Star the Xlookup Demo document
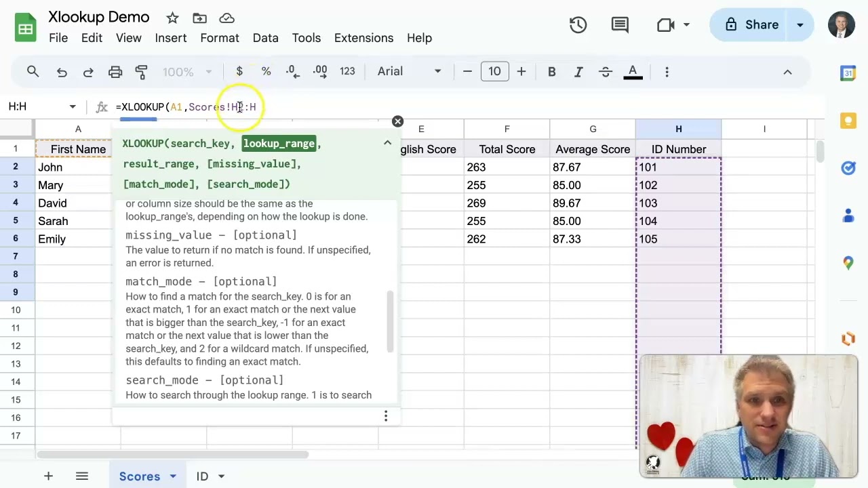 pyautogui.click(x=172, y=18)
